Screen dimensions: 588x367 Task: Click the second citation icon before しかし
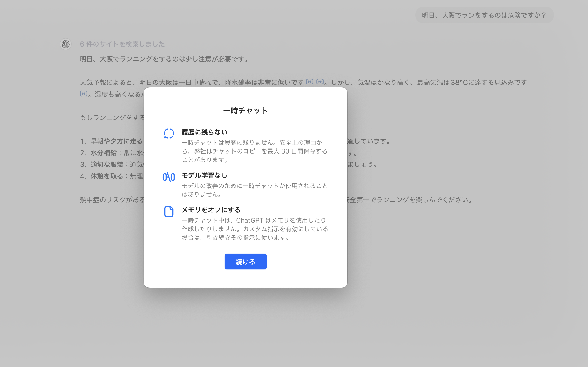(320, 82)
